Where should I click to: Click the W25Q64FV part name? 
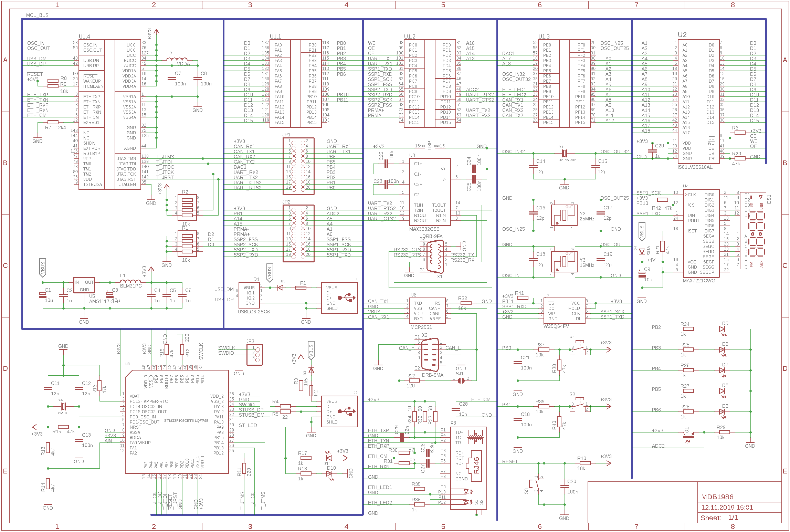[556, 326]
